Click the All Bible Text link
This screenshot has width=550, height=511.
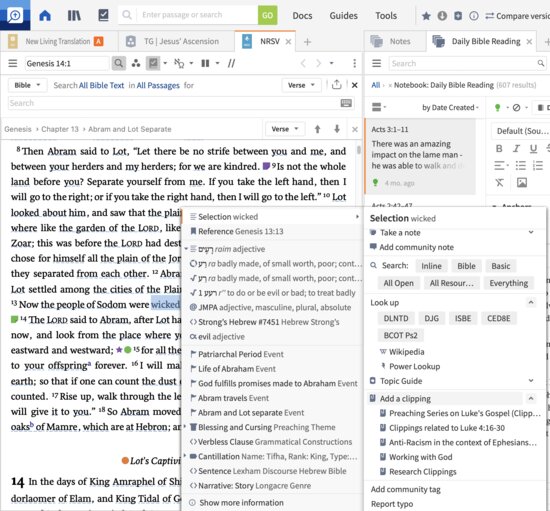click(x=101, y=86)
